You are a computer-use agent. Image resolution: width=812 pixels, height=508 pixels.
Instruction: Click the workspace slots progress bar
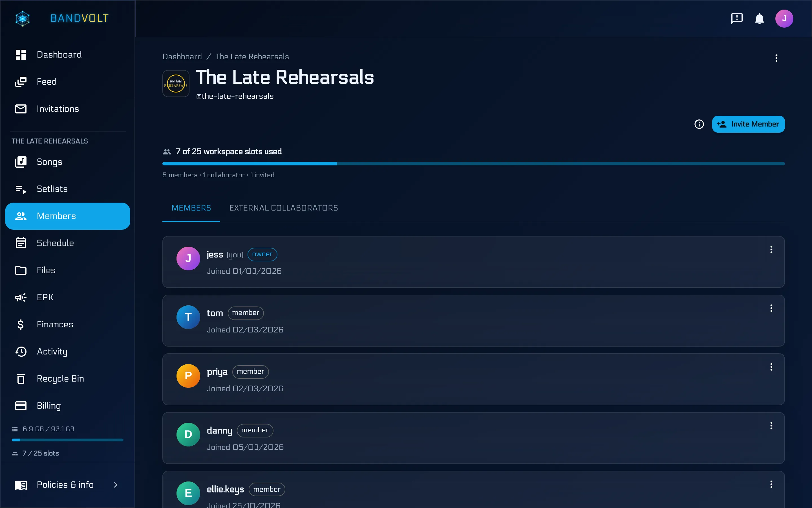tap(473, 164)
